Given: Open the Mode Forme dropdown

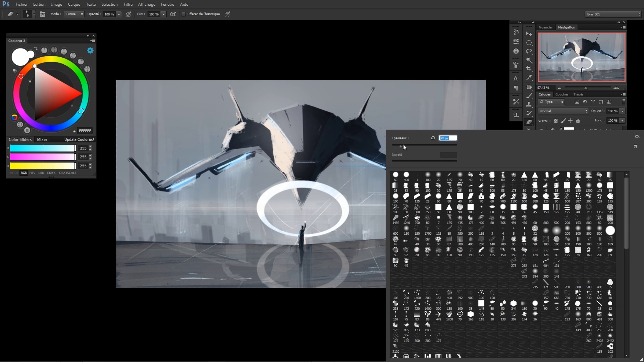Looking at the screenshot, I should [74, 14].
